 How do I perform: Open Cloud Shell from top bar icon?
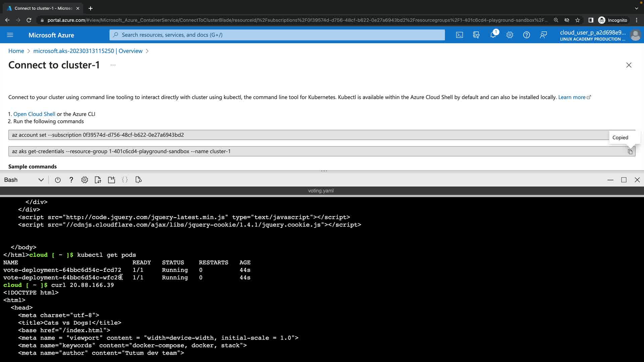pyautogui.click(x=459, y=35)
